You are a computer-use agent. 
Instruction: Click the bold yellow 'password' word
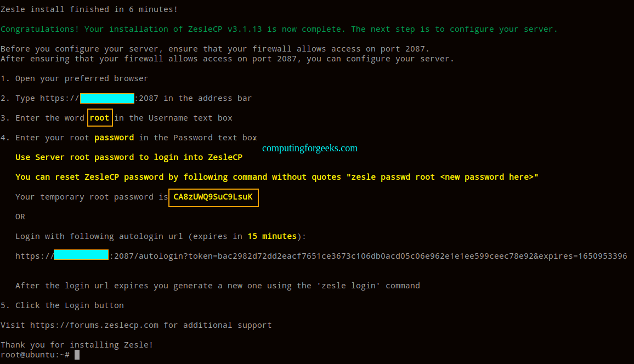point(114,138)
